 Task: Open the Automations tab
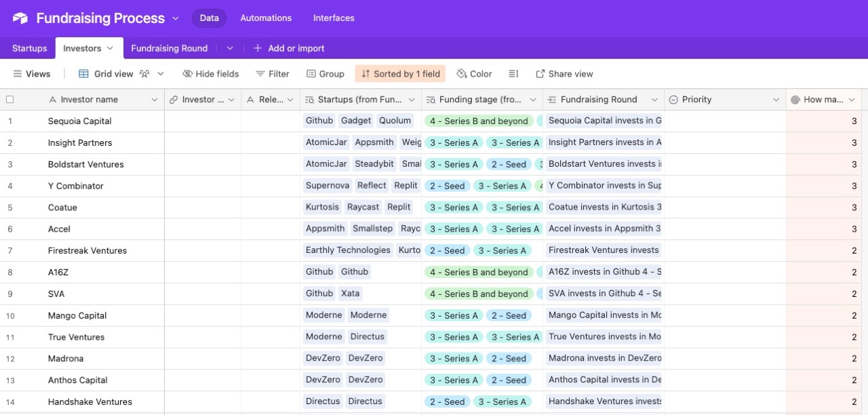[x=266, y=18]
